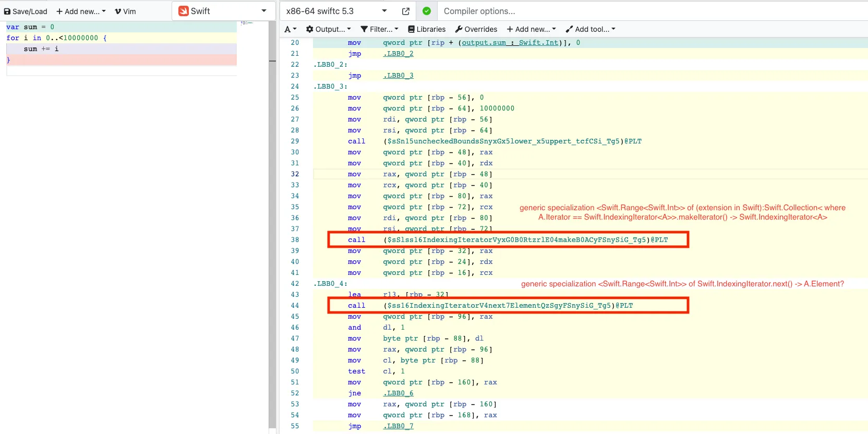Click the 'and dl, 1' instruction
This screenshot has height=434, width=868.
(x=376, y=328)
